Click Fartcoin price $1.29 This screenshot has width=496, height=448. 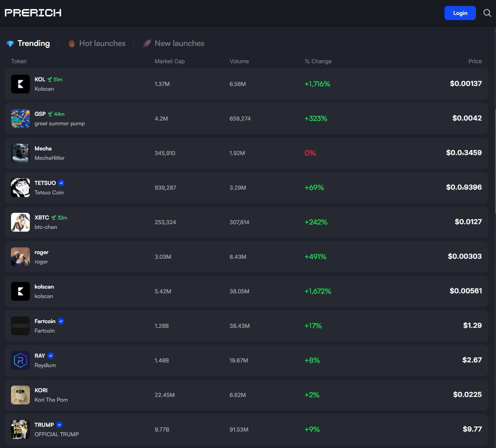click(x=472, y=325)
